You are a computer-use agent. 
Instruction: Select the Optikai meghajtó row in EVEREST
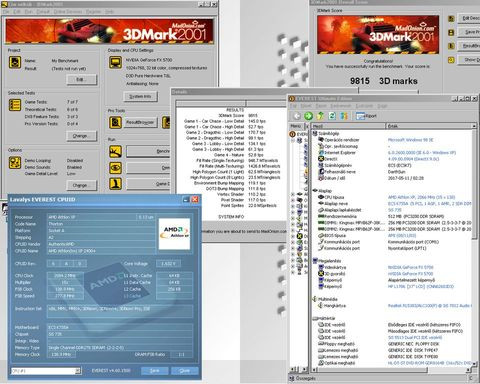(x=392, y=363)
